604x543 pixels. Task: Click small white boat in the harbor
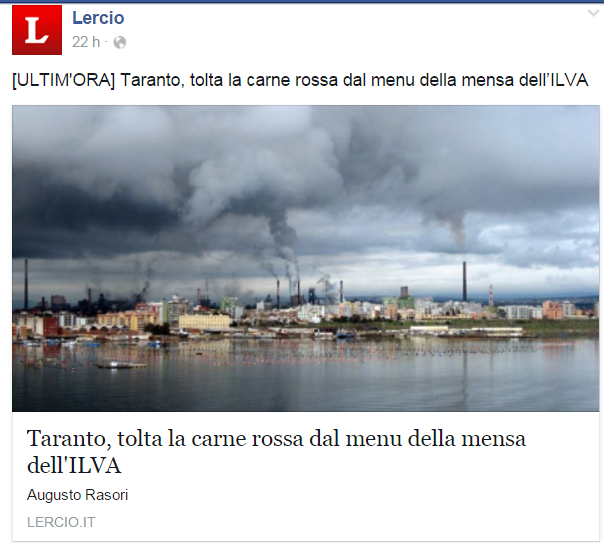115,364
